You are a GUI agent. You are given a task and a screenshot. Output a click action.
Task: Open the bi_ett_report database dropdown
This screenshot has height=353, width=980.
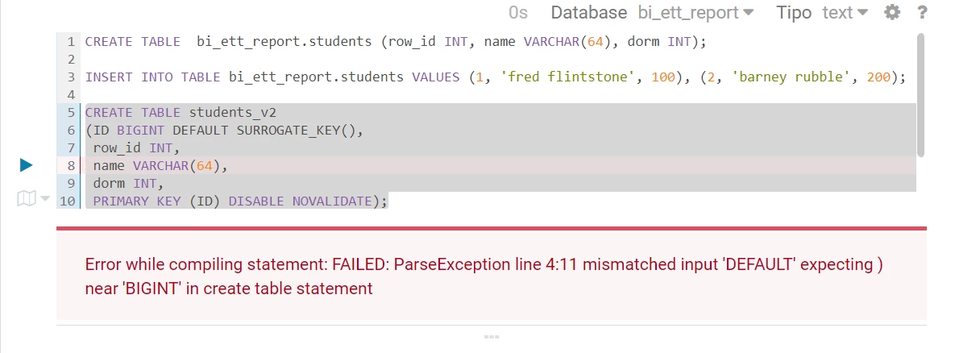[x=696, y=13]
